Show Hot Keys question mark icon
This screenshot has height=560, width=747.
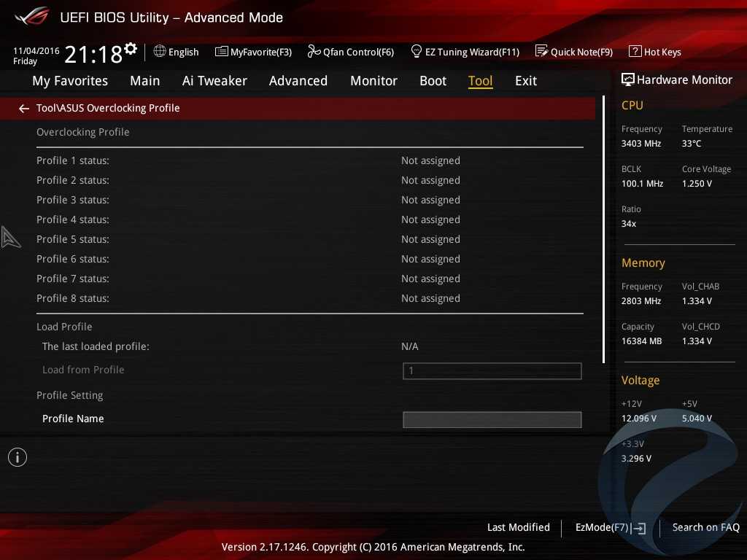click(x=635, y=51)
